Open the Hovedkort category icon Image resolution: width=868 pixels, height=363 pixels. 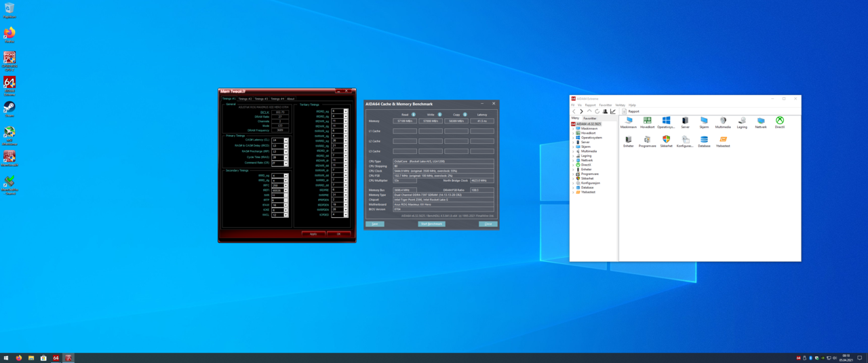coord(647,121)
